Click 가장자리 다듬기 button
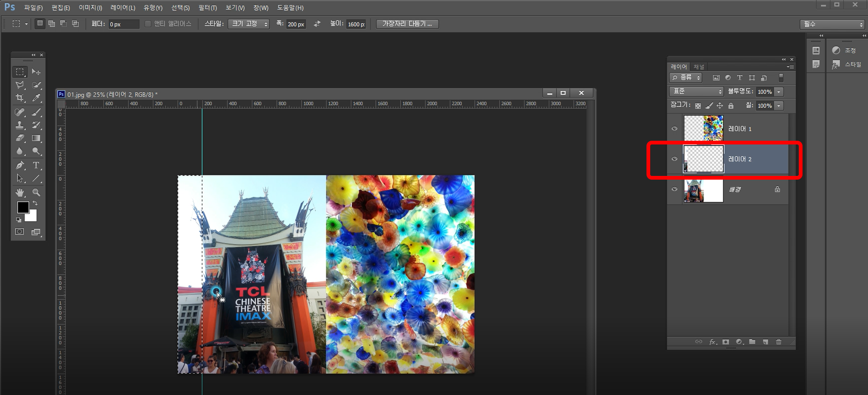The height and width of the screenshot is (395, 868). pyautogui.click(x=407, y=24)
